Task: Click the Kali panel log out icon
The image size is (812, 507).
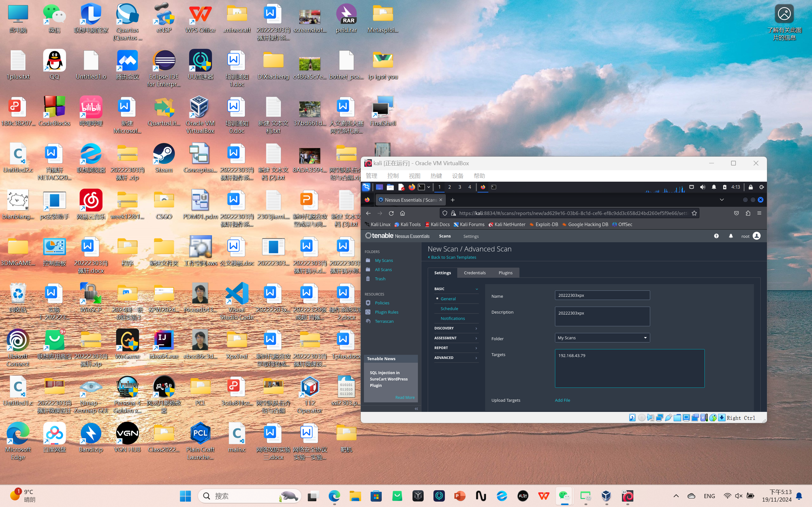Action: (762, 187)
